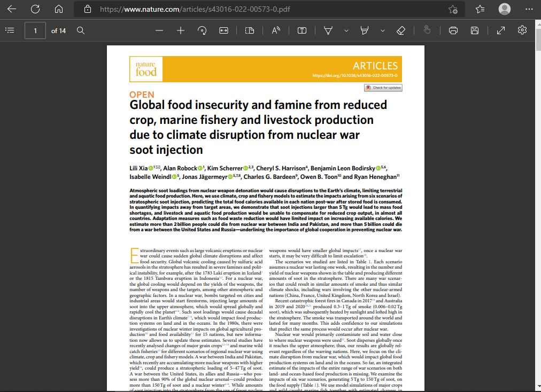This screenshot has width=541, height=392.
Task: Zoom out of the PDF
Action: (159, 30)
